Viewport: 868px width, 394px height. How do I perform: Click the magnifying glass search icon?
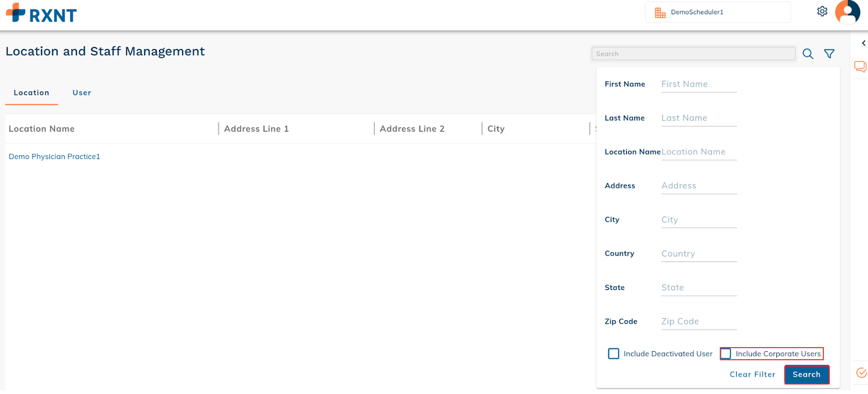point(808,54)
